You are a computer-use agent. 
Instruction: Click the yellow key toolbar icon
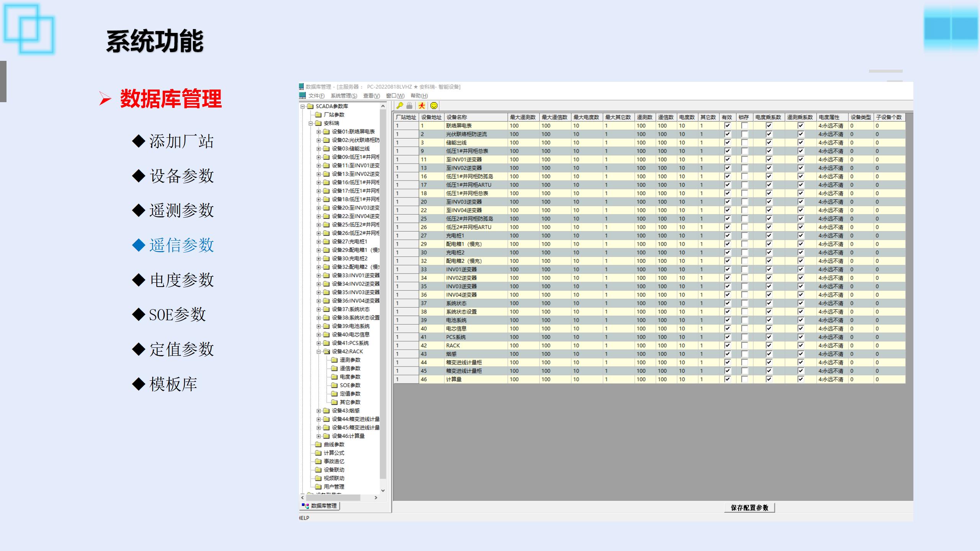(400, 106)
